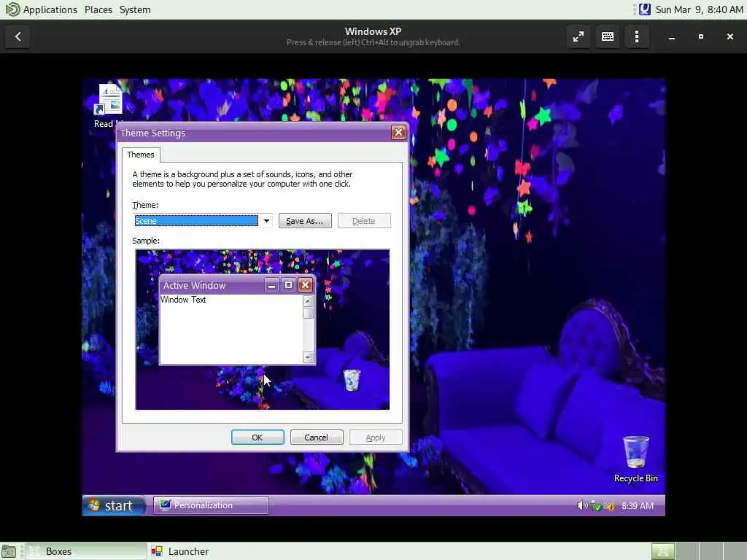Open the Windows XP start menu
Viewport: 747px width, 560px height.
[113, 505]
